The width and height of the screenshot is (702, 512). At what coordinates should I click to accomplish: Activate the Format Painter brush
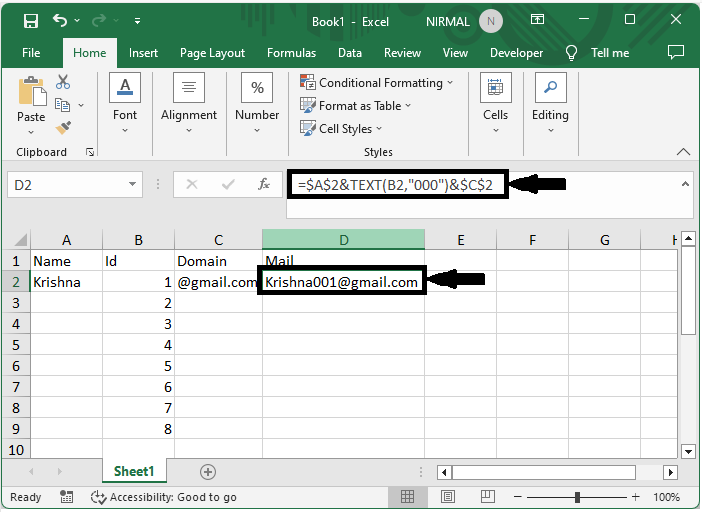(63, 128)
